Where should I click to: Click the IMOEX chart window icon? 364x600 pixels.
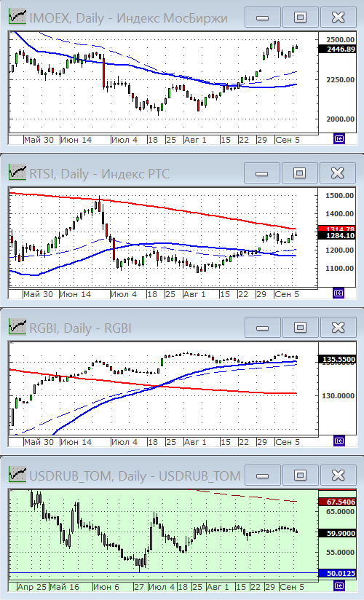tap(17, 17)
